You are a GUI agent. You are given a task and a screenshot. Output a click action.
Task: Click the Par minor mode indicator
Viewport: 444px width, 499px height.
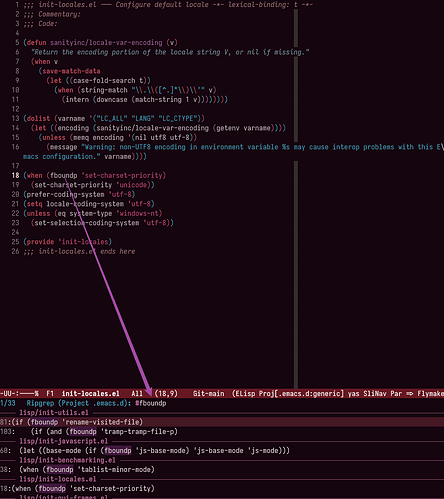click(x=396, y=394)
